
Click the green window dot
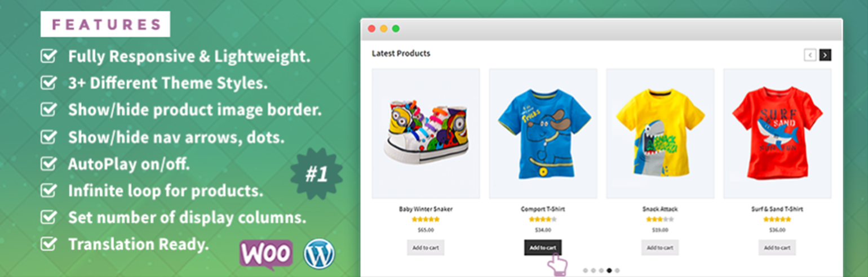(396, 28)
